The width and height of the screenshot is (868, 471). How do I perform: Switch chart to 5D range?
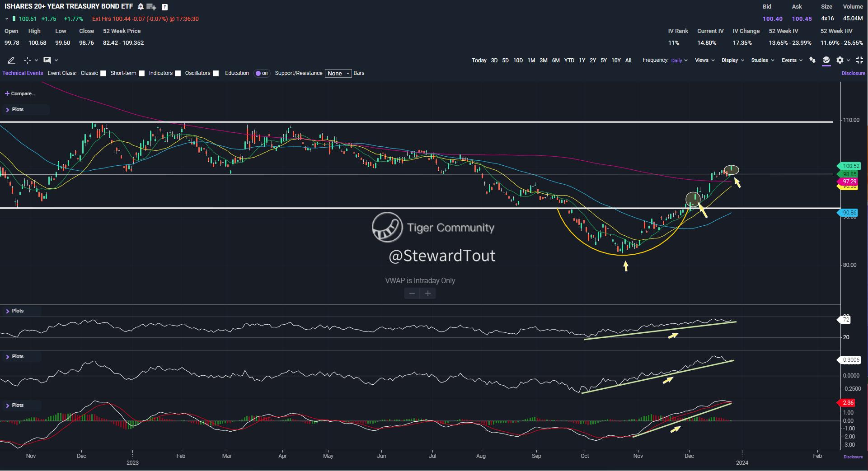[505, 61]
